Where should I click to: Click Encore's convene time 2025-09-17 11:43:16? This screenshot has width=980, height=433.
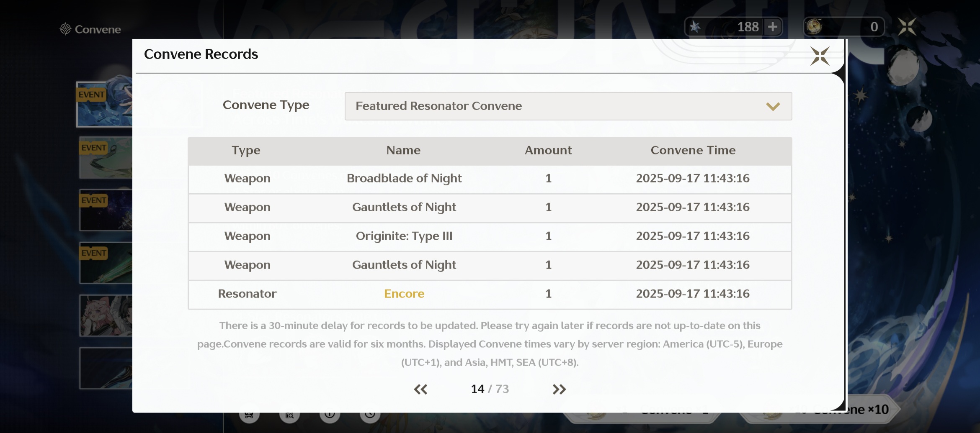click(x=693, y=294)
